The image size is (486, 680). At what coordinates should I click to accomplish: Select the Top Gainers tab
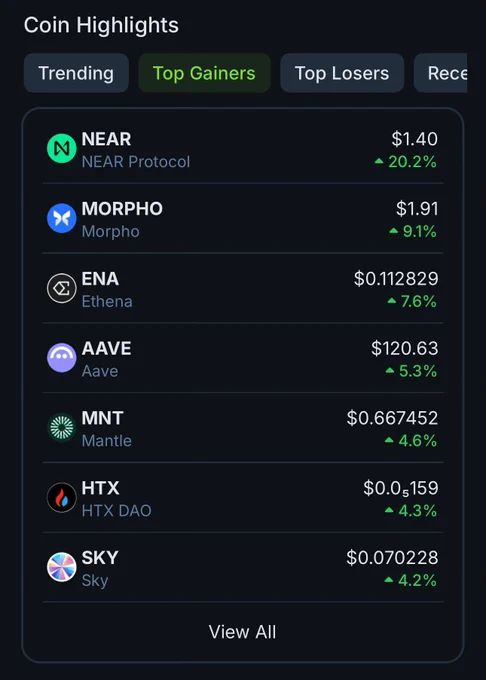pos(204,73)
